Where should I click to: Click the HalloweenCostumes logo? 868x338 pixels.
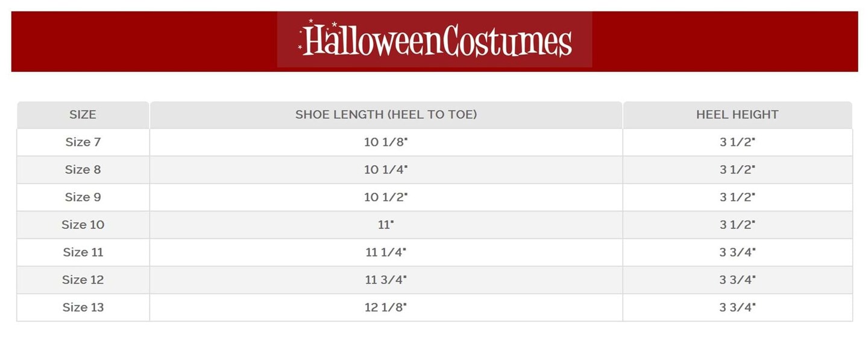(x=435, y=40)
